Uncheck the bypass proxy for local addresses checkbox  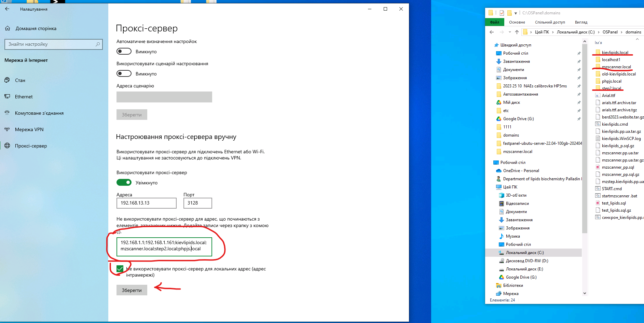point(120,269)
